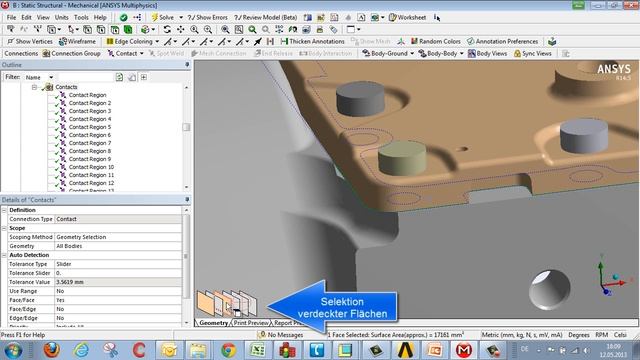Select Contact Region 12 in tree

91,183
